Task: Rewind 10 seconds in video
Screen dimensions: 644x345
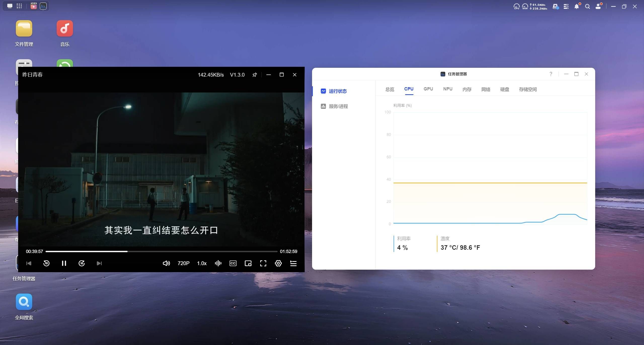Action: pos(46,263)
